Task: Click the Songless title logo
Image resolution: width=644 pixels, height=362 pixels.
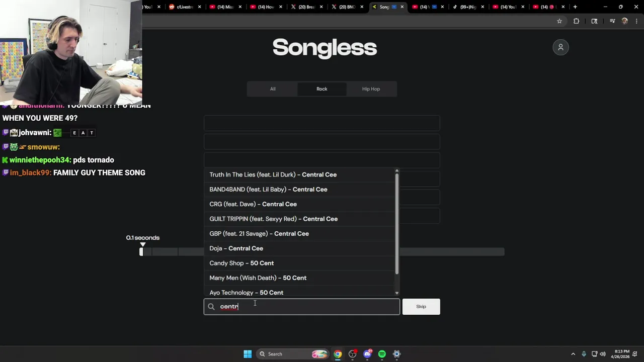Action: [325, 48]
